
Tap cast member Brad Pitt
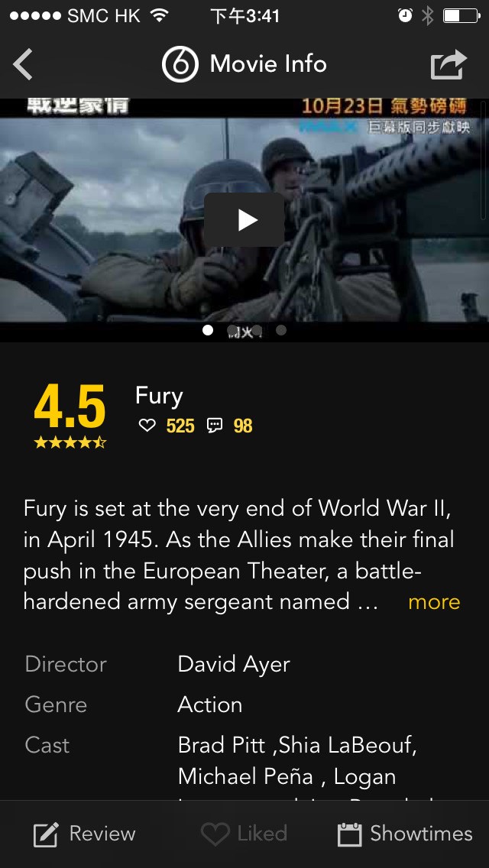tap(222, 745)
